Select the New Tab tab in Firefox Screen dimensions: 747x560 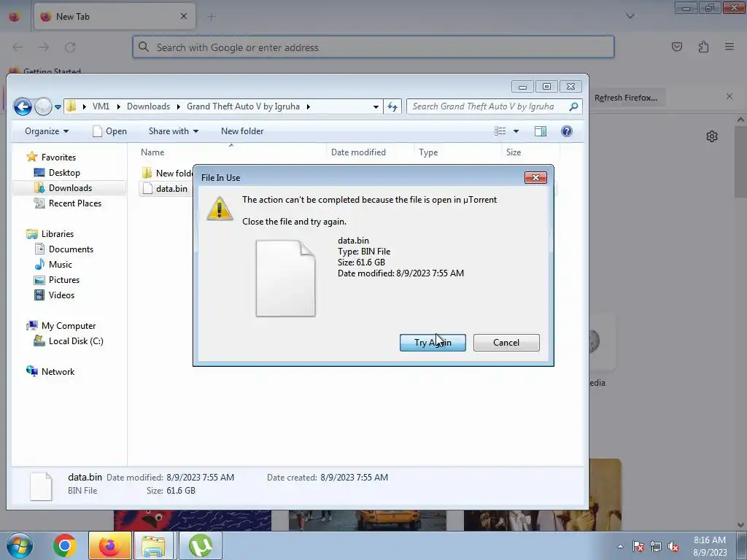pos(115,16)
